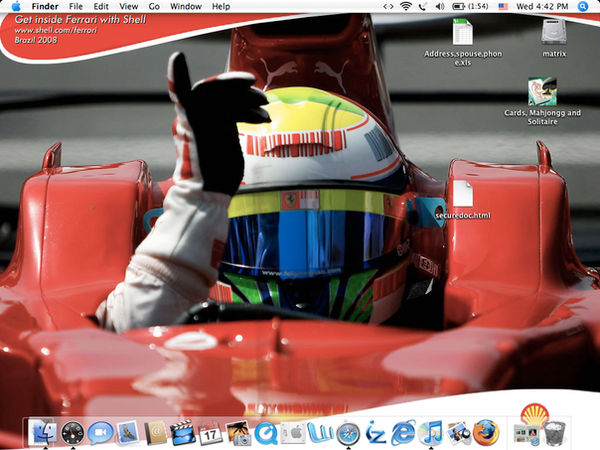Launch Microsoft Word from Dock
600x450 pixels.
[321, 432]
